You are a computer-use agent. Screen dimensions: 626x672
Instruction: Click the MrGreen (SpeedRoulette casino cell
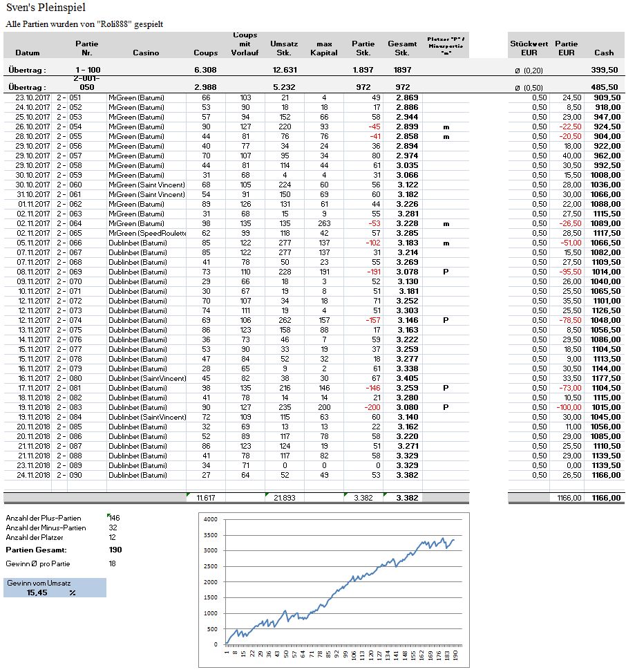pyautogui.click(x=146, y=234)
